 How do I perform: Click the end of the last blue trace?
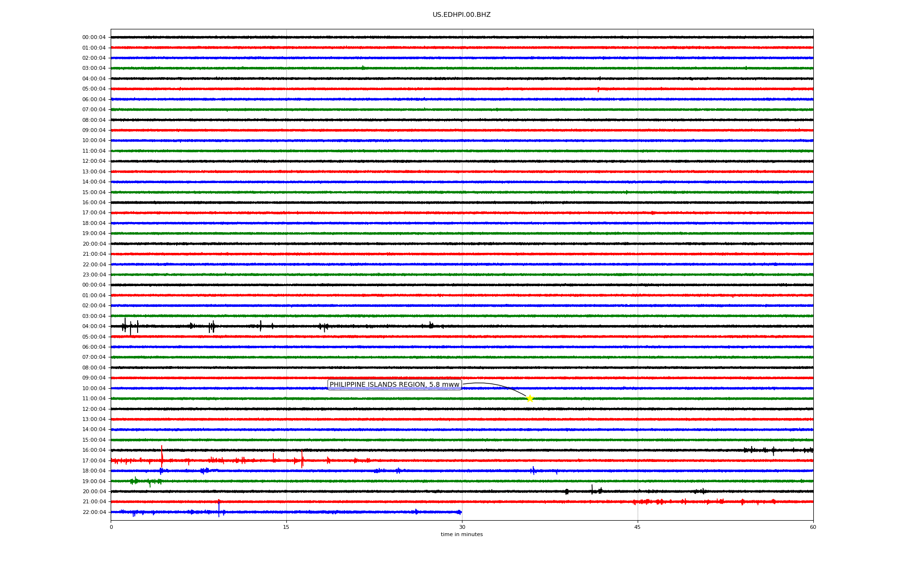tap(460, 512)
